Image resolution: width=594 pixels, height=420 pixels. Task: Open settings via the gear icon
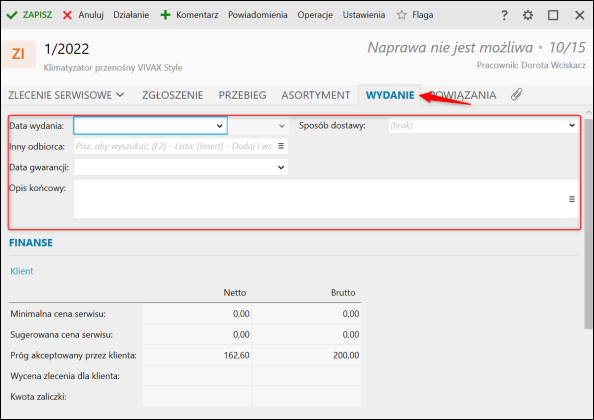528,15
